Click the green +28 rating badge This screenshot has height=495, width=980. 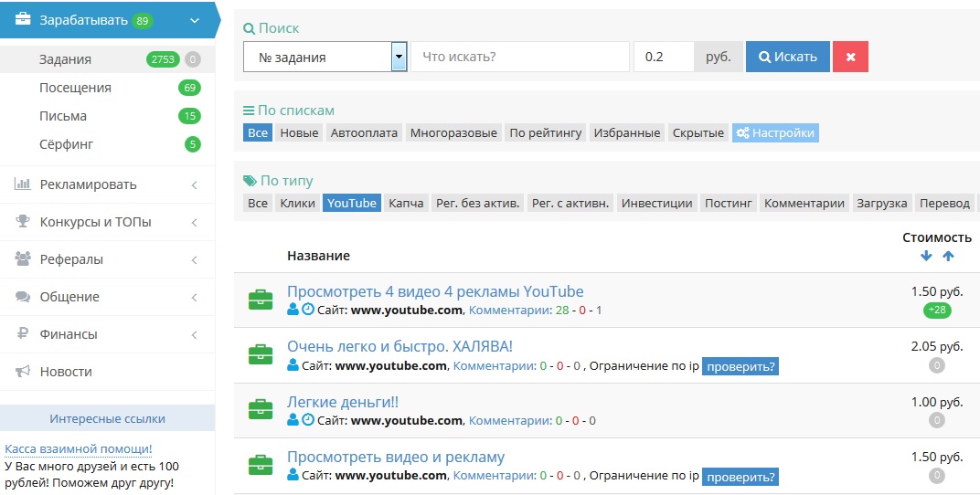937,311
